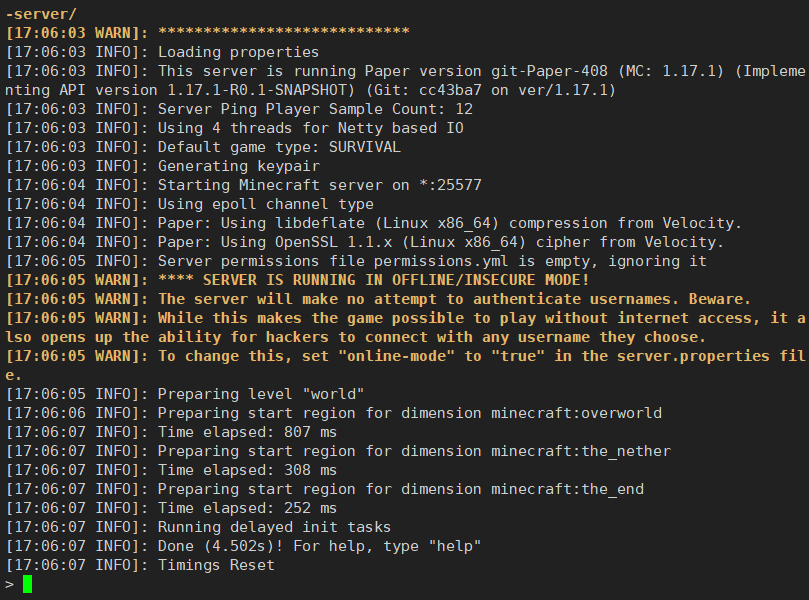
Task: Click the "Time elapsed: 308 ms" line
Action: 247,470
